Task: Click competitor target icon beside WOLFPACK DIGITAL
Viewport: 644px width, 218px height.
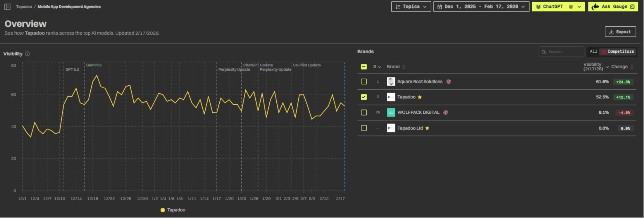Action: tap(445, 113)
